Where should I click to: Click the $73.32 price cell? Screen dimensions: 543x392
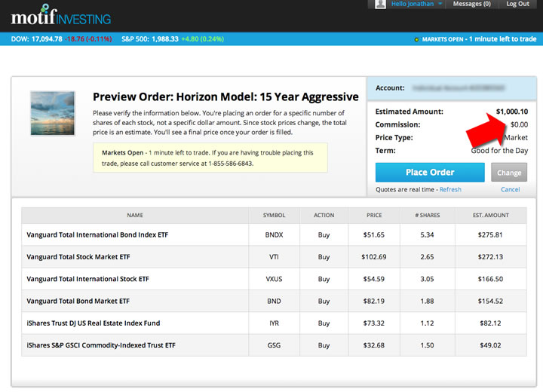tap(373, 323)
